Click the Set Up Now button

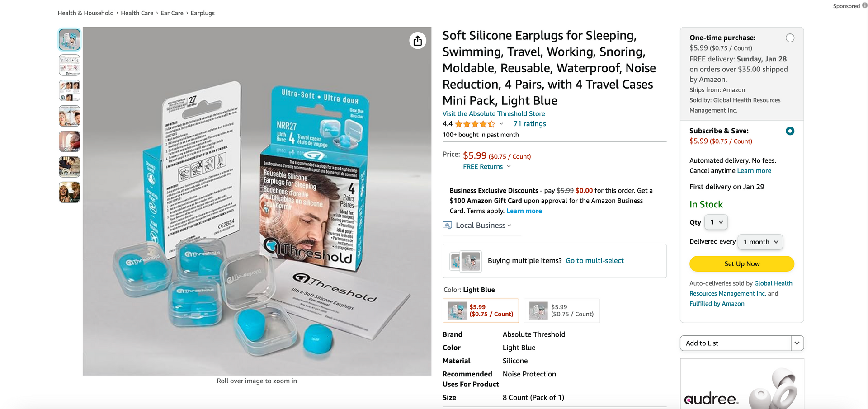tap(742, 264)
